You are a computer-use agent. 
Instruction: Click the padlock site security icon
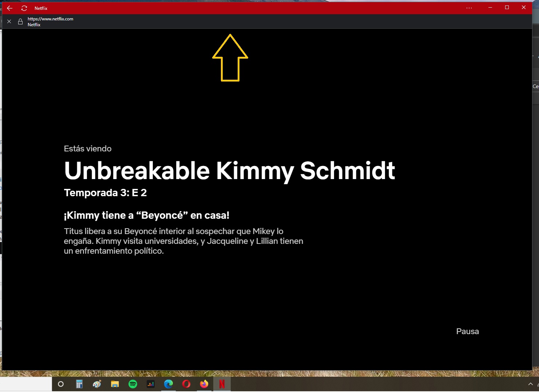tap(20, 21)
